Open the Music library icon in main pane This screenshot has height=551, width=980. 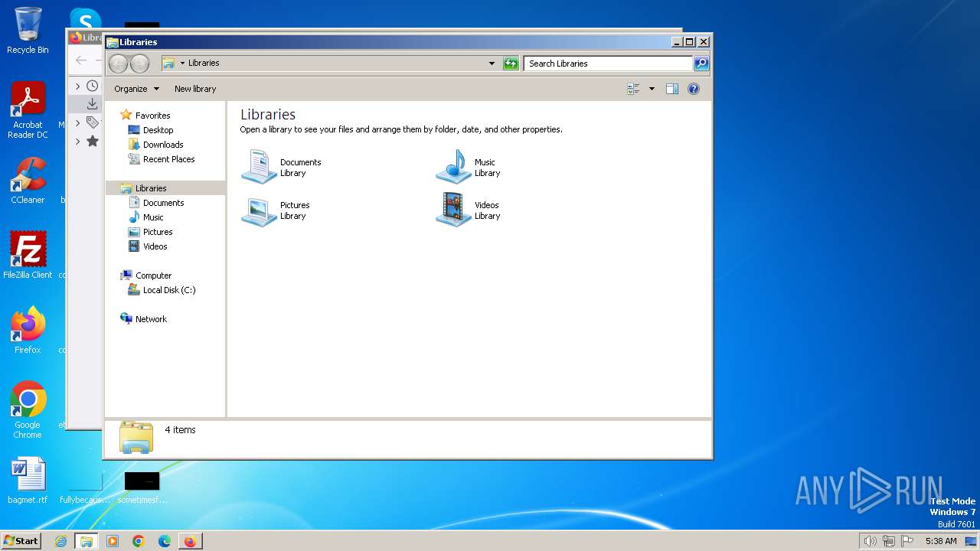[x=453, y=167]
